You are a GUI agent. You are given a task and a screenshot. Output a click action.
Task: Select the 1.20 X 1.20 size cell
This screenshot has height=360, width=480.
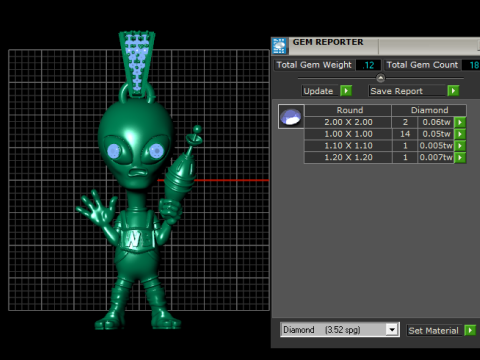coord(348,157)
